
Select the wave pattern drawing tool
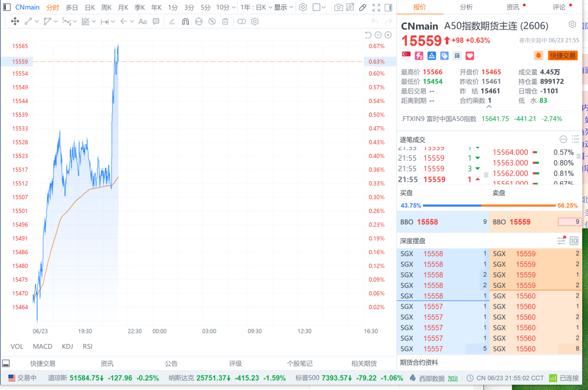tap(67, 21)
